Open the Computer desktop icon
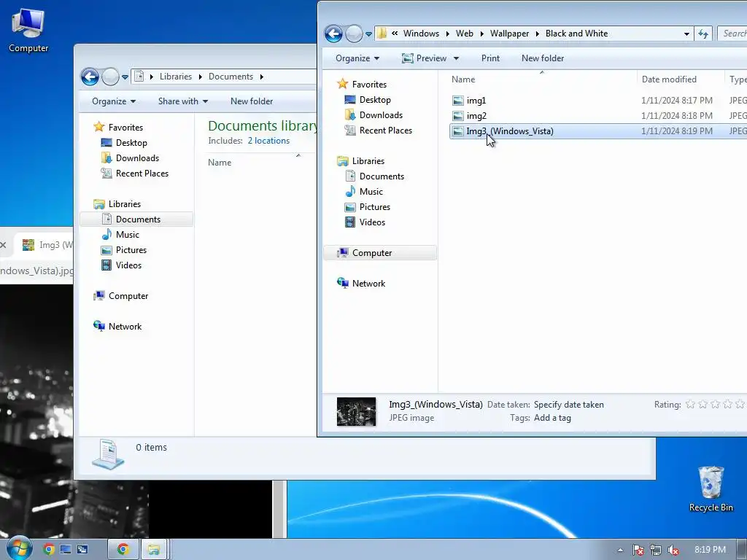This screenshot has height=560, width=747. (28, 31)
